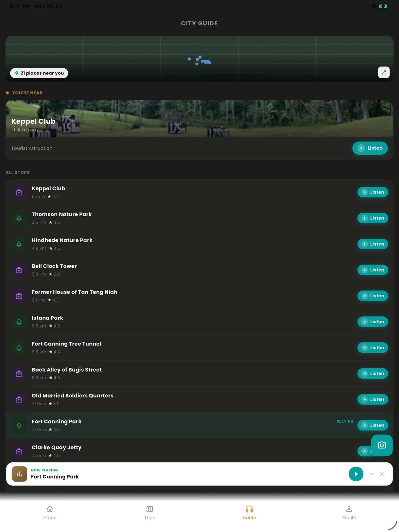This screenshot has width=399, height=532.
Task: Tap Listen on the Fort Canning Park row
Action: tap(373, 425)
